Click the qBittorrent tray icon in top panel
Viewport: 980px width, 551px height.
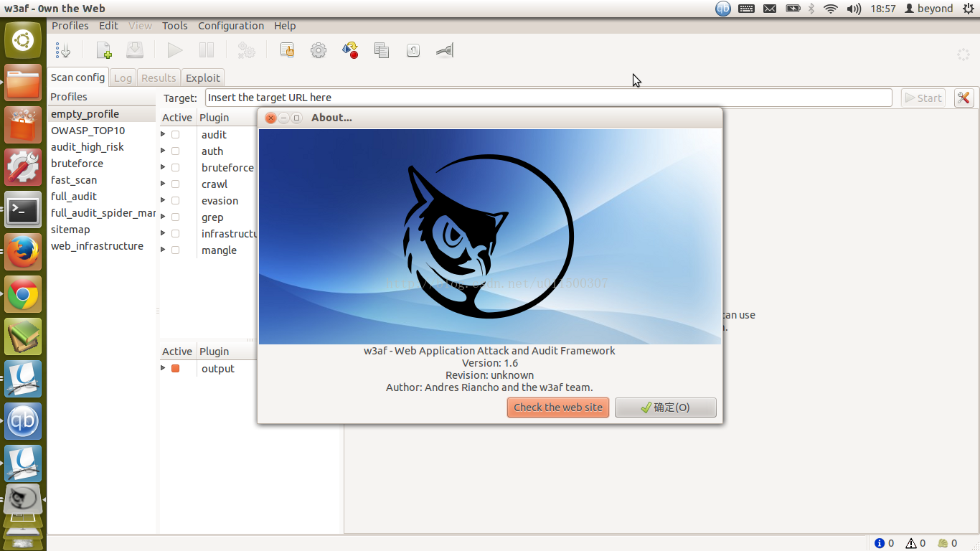(723, 9)
